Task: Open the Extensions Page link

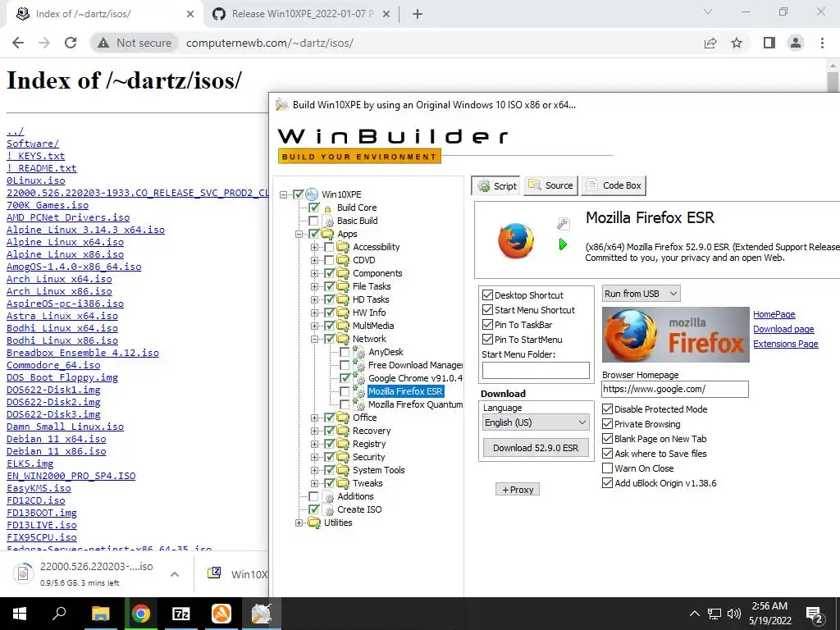Action: coord(785,344)
